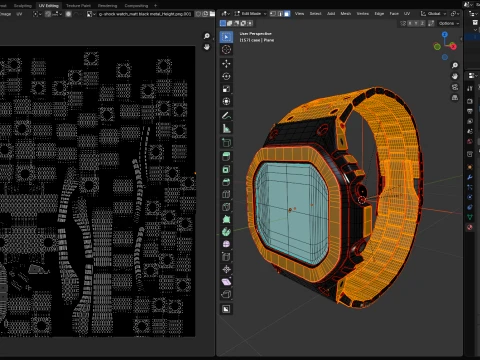
Task: Switch perspective/orthographic view icon
Action: pos(455,98)
